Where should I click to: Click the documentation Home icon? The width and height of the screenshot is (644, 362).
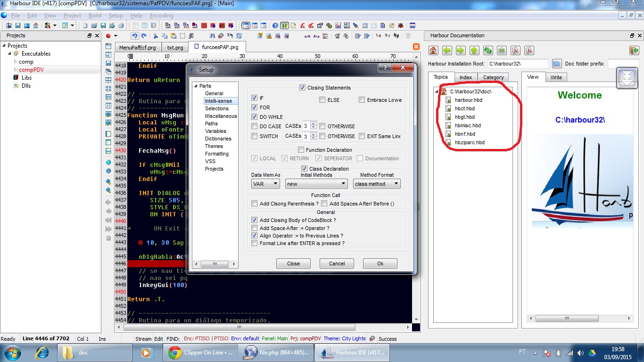(433, 50)
